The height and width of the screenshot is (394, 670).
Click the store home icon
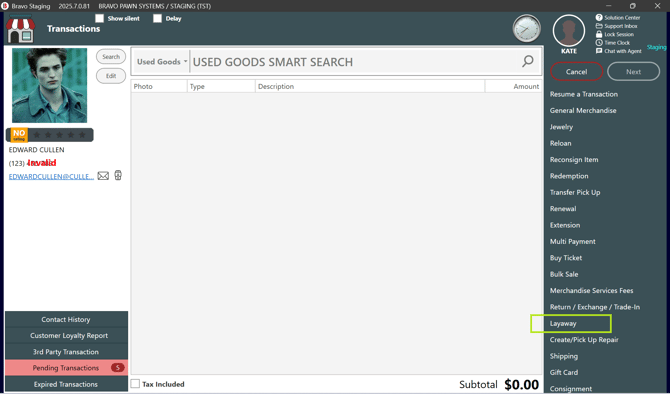[x=20, y=29]
